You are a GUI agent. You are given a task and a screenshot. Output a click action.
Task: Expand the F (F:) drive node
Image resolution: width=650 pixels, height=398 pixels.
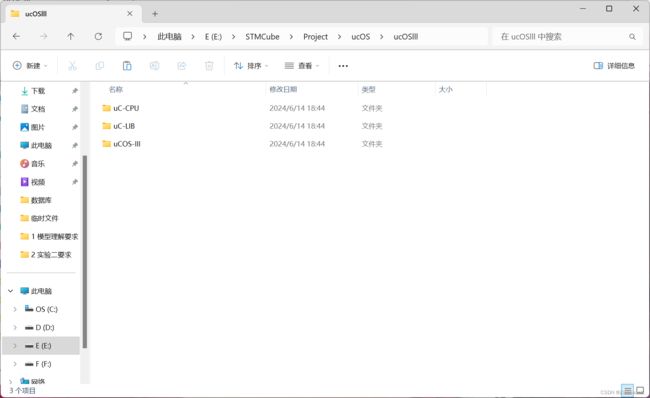pyautogui.click(x=15, y=364)
